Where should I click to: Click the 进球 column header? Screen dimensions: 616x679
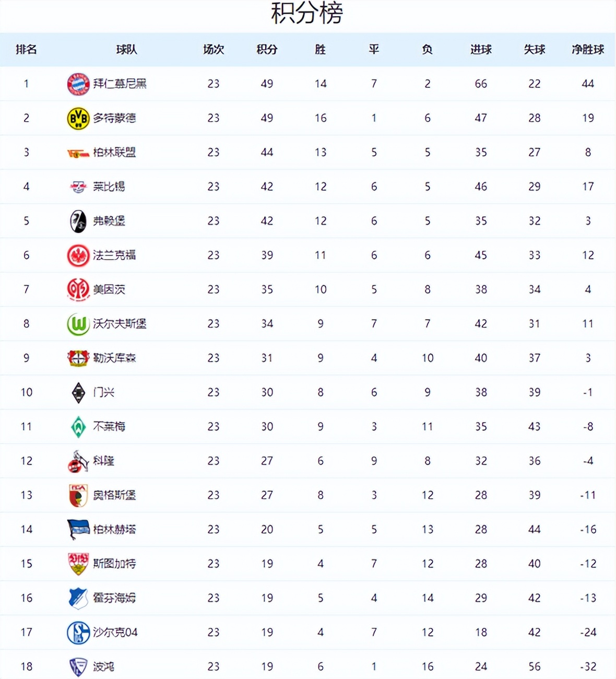coord(481,50)
